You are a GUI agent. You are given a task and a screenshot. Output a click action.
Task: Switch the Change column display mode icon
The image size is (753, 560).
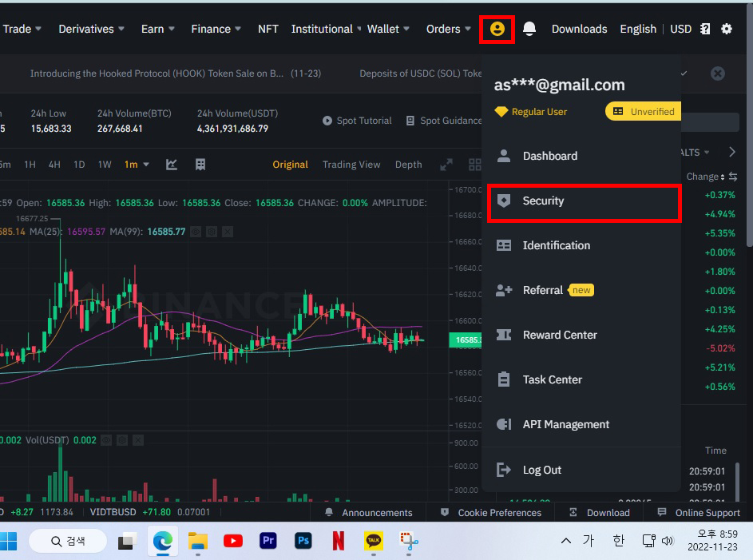(x=733, y=177)
